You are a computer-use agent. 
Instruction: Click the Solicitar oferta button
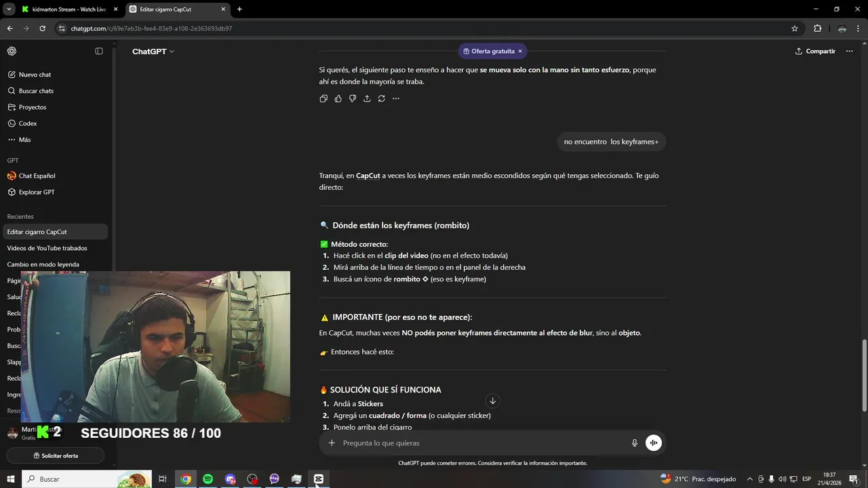pyautogui.click(x=56, y=455)
